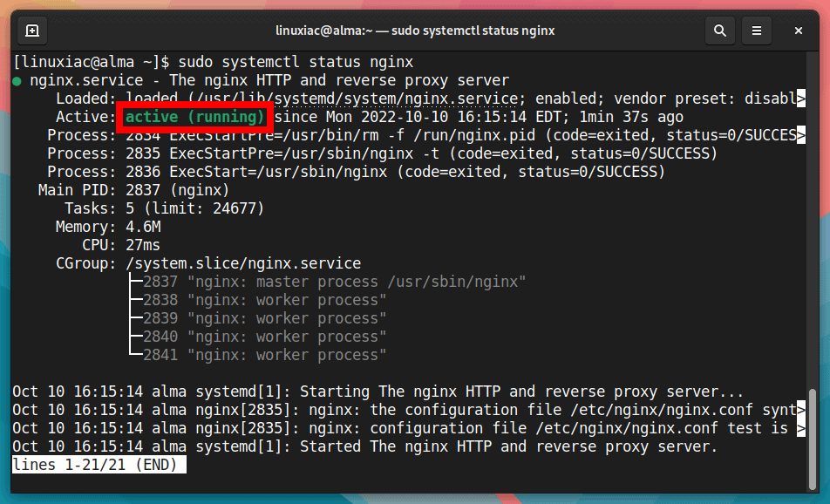Click the 'Memory: 4.6M' value
Screen dimensions: 830x504
click(143, 227)
